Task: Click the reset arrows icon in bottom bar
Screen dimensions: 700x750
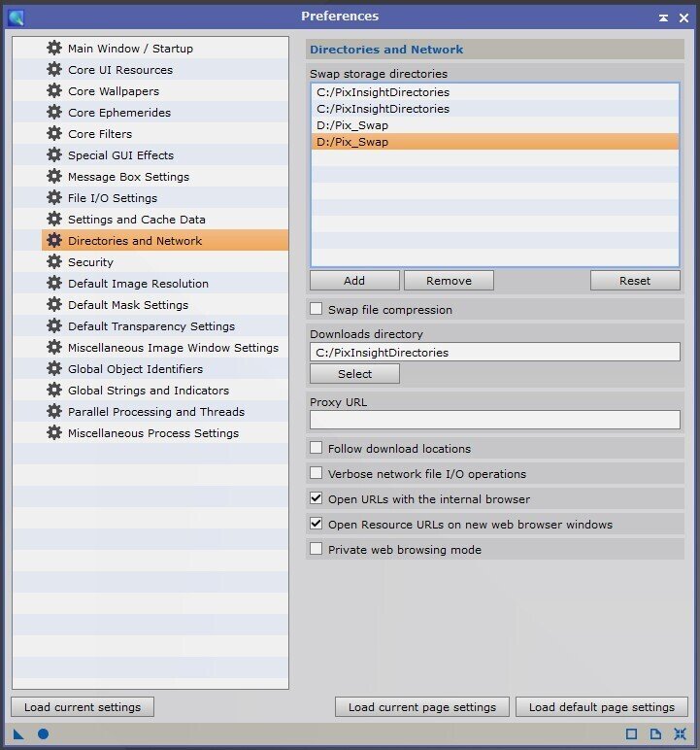Action: tap(680, 733)
